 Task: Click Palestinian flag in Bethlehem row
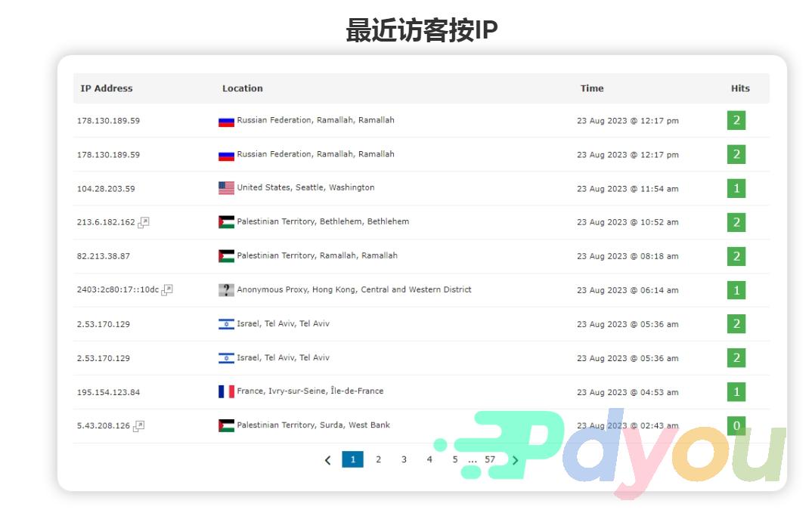(226, 222)
